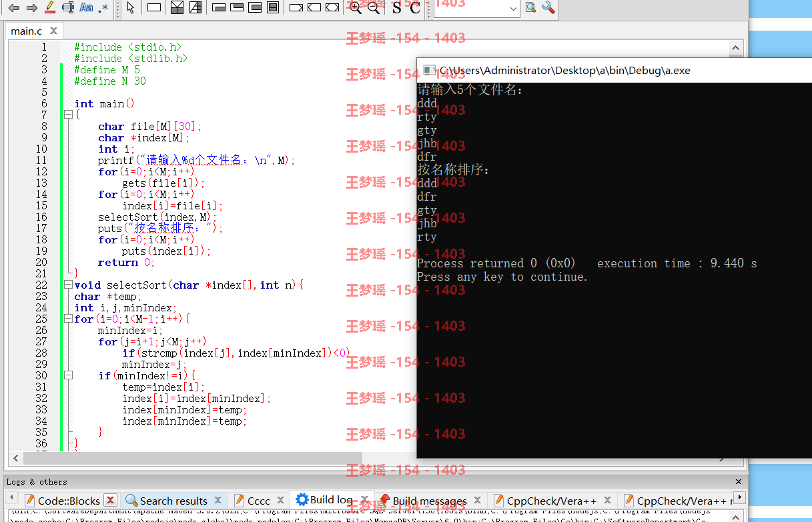
Task: Pick the first loop block tool
Action: [218, 8]
